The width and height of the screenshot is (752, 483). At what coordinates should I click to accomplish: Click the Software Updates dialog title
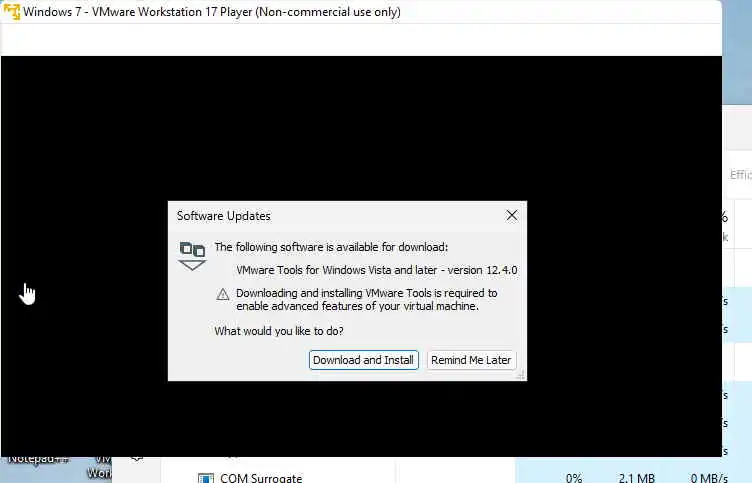pyautogui.click(x=223, y=216)
